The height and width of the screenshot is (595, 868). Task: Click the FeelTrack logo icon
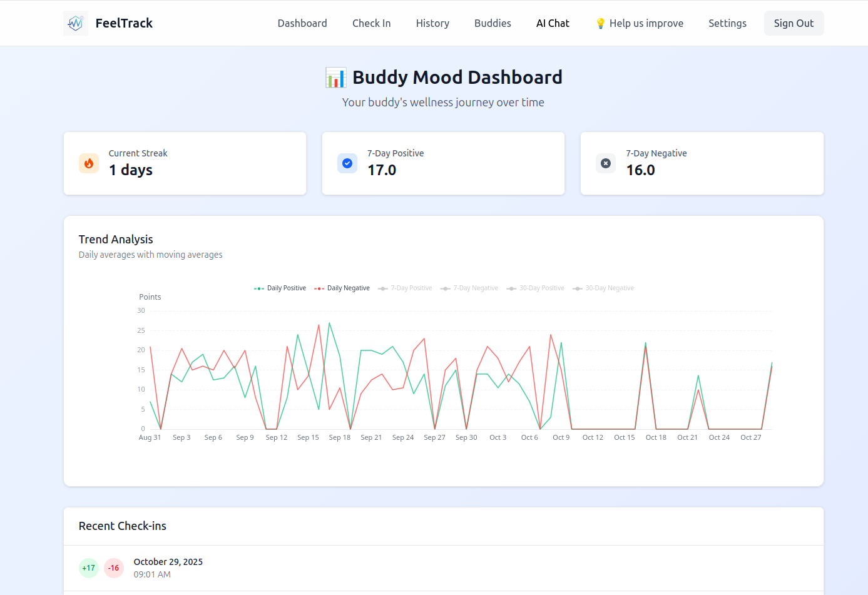pos(75,23)
